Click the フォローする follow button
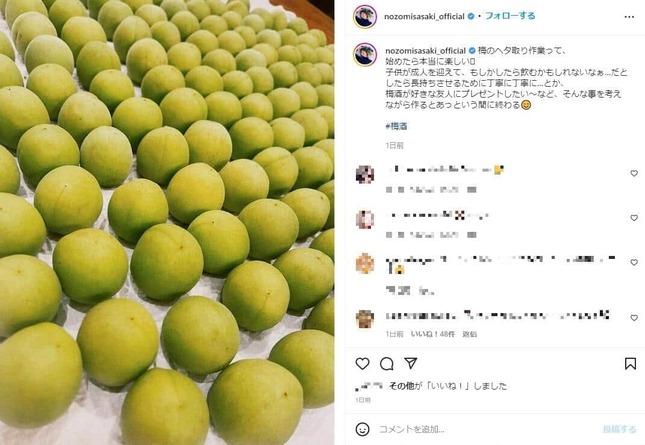The height and width of the screenshot is (445, 645). click(x=510, y=16)
